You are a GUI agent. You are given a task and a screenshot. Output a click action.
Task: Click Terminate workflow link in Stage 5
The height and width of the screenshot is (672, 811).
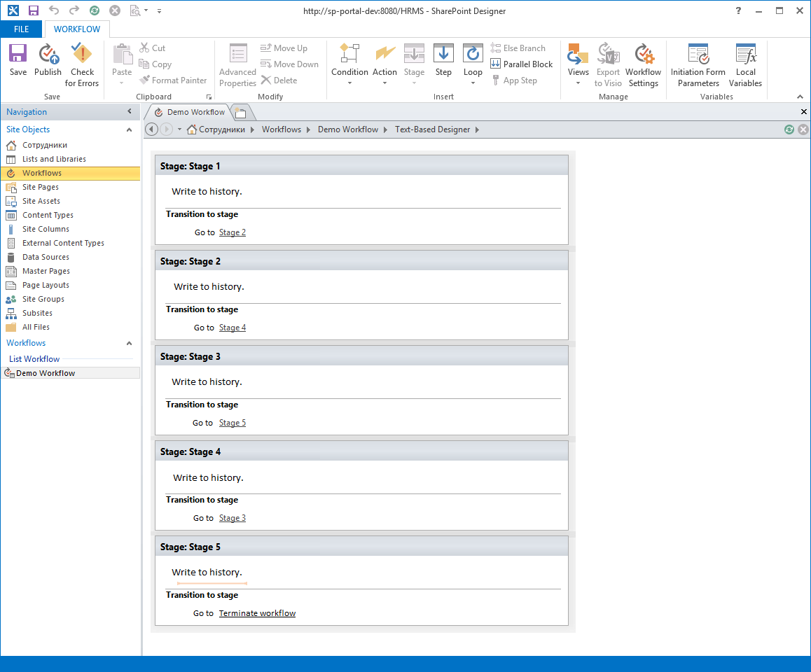click(257, 613)
